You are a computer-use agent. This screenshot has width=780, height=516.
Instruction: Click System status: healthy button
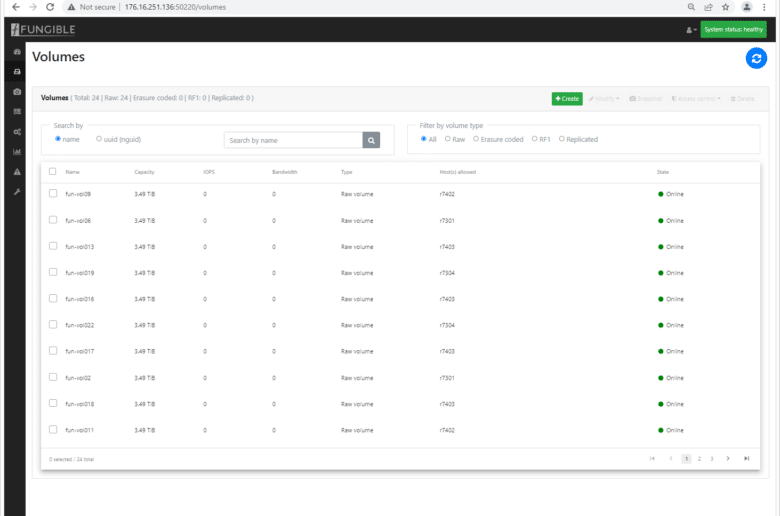click(x=733, y=29)
